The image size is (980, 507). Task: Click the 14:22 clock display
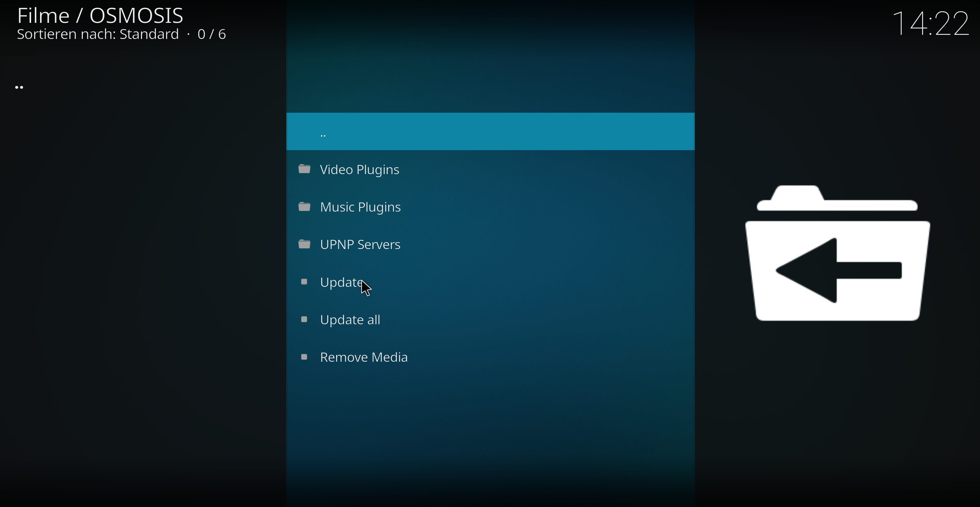[930, 24]
